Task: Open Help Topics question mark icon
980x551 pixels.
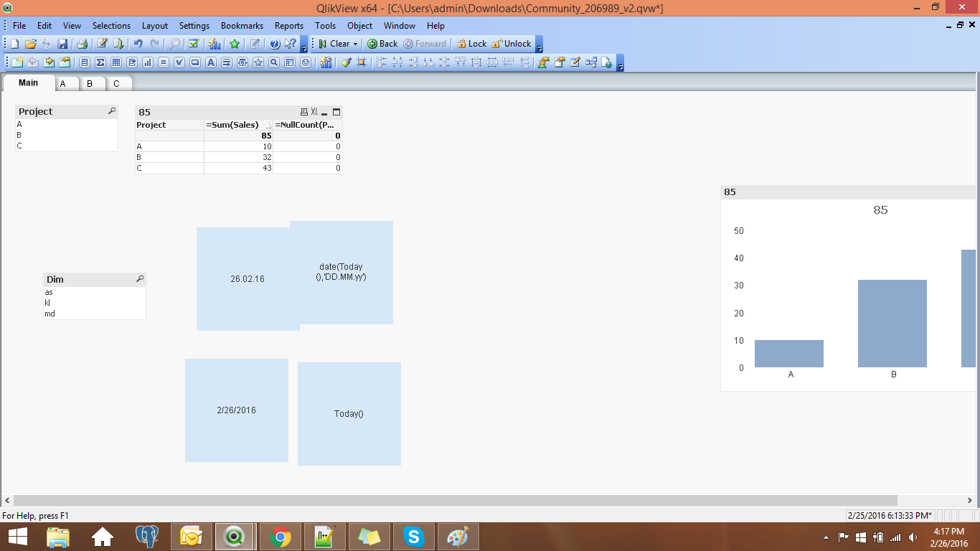Action: (x=275, y=44)
